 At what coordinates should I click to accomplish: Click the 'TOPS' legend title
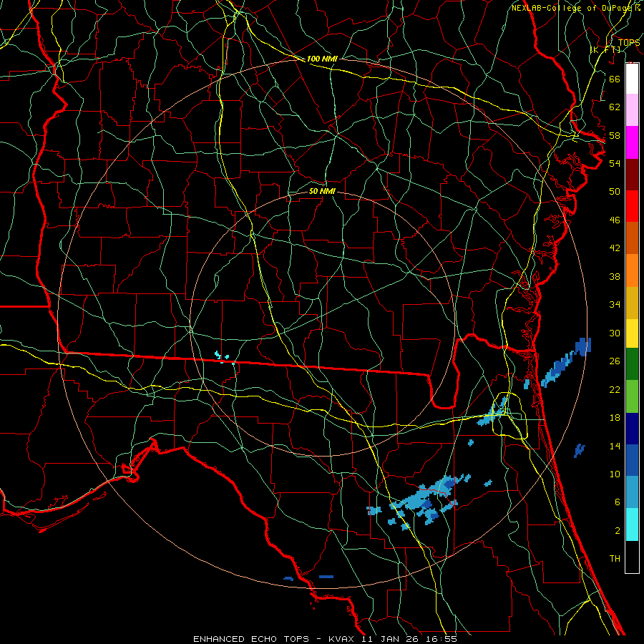click(x=629, y=43)
